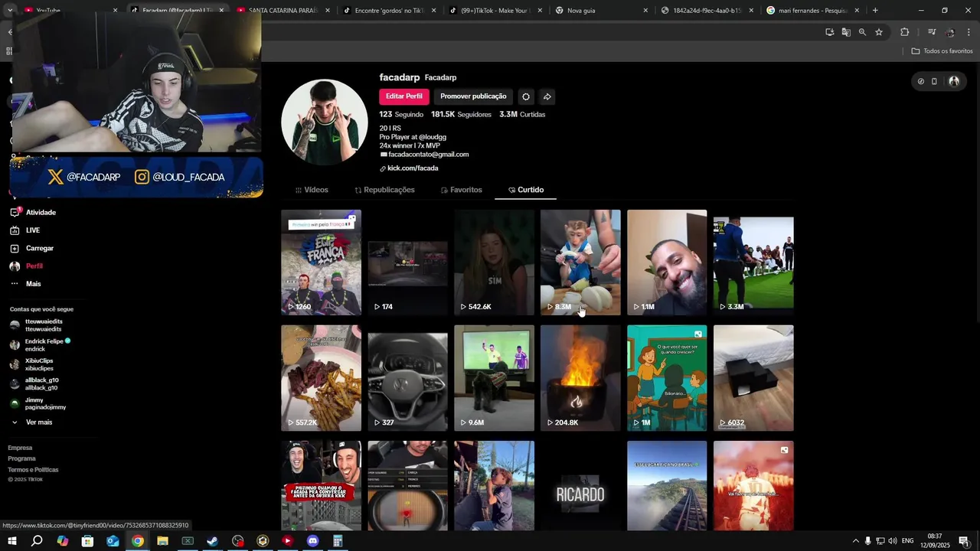
Task: Click the install app icon in address bar
Action: (x=829, y=32)
